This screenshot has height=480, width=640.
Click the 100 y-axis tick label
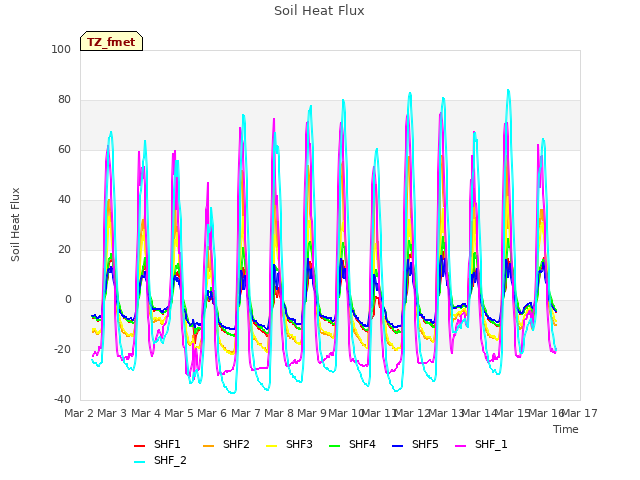[x=61, y=49]
